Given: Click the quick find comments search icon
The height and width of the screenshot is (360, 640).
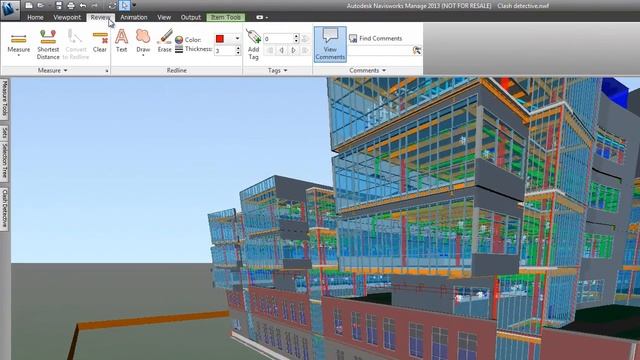Looking at the screenshot, I should [417, 51].
